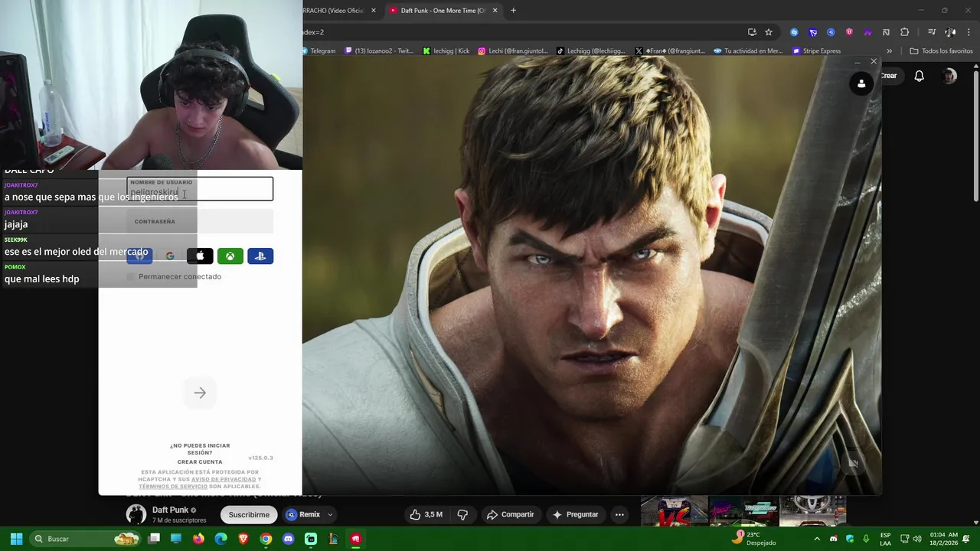Open the Lechigg TikTok bookmark
Screen dimensions: 980x551
click(x=591, y=51)
